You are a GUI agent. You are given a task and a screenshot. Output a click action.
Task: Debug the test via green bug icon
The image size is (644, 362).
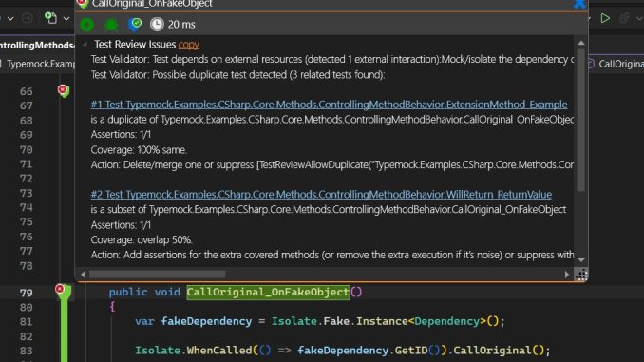pyautogui.click(x=111, y=25)
